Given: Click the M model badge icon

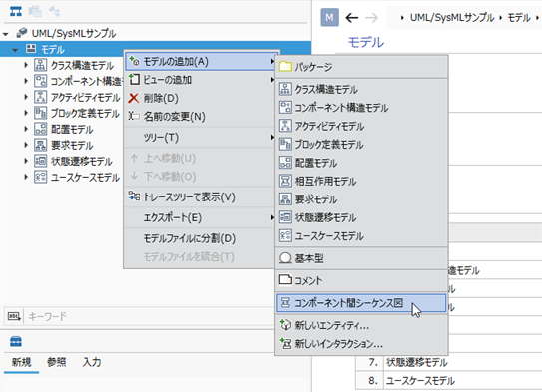Looking at the screenshot, I should 329,17.
